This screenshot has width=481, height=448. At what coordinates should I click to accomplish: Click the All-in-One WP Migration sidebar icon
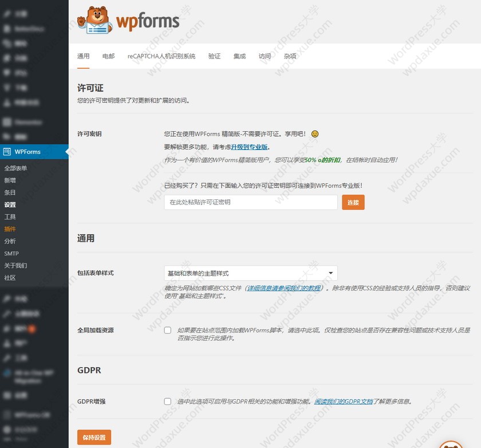click(7, 373)
